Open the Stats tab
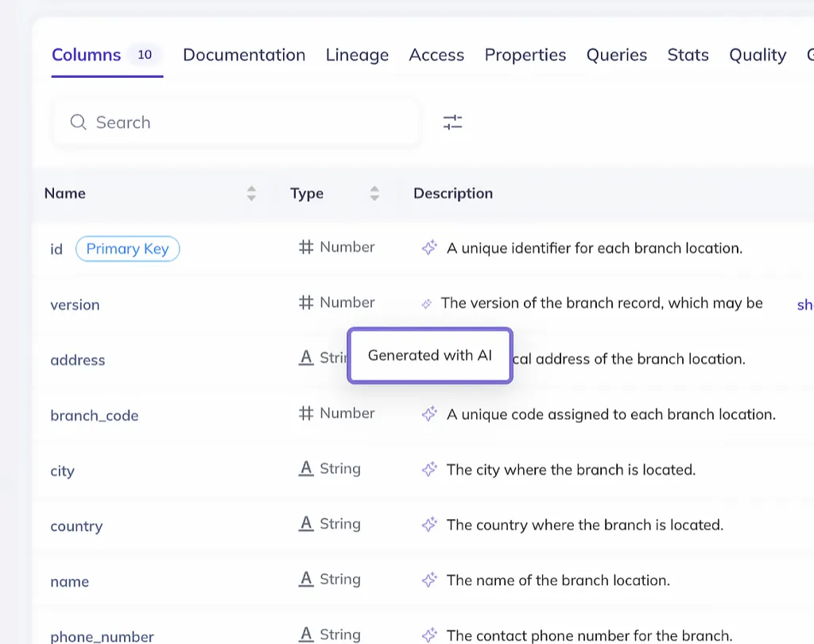This screenshot has width=814, height=644. [688, 55]
